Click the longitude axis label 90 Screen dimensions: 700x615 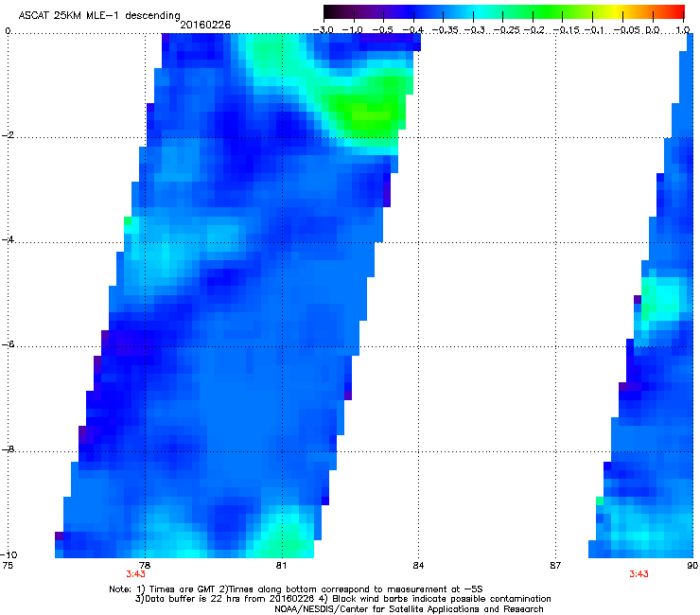click(x=692, y=566)
